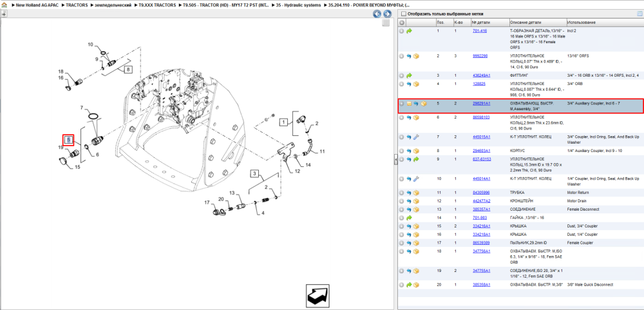Click the green arrow icon in row 385358A1

409,284
